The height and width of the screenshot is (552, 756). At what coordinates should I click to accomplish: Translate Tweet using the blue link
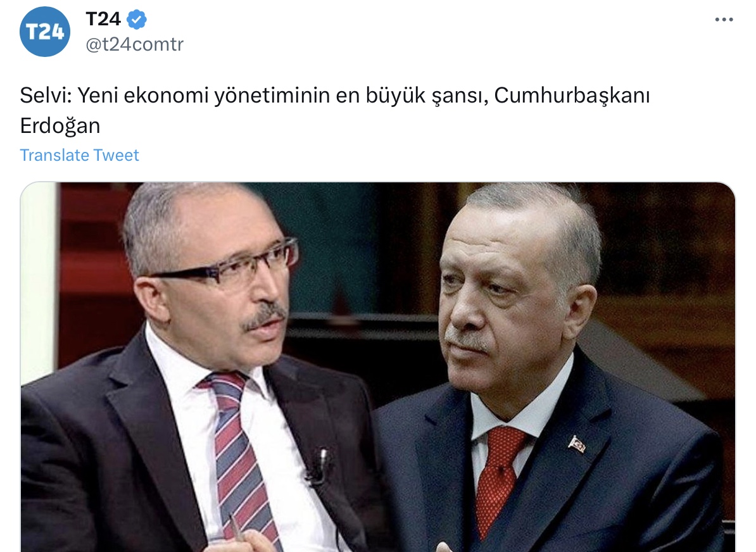click(x=79, y=155)
